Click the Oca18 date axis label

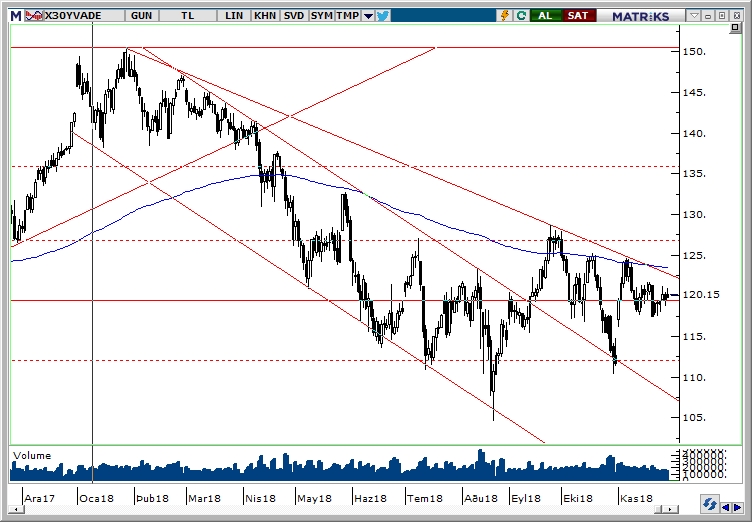point(96,498)
